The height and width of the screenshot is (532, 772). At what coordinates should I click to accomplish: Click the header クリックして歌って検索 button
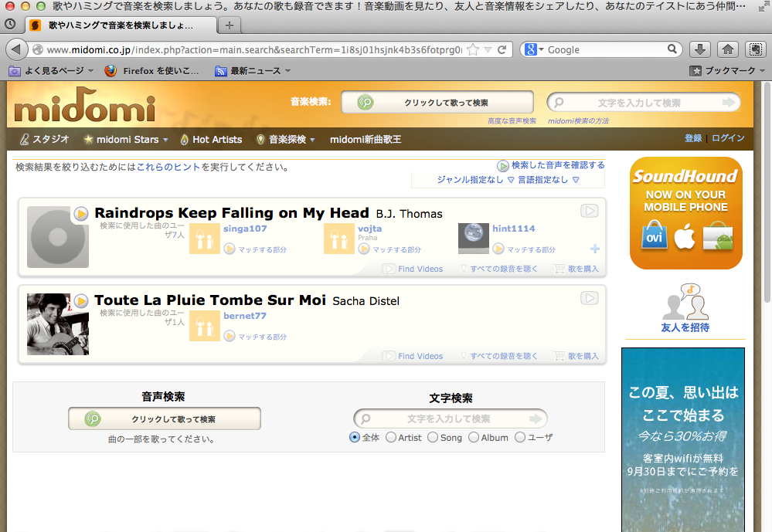pos(437,103)
